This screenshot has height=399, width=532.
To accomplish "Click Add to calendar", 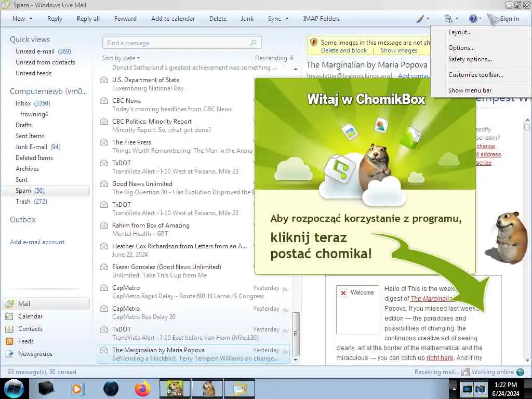I will pos(173,19).
